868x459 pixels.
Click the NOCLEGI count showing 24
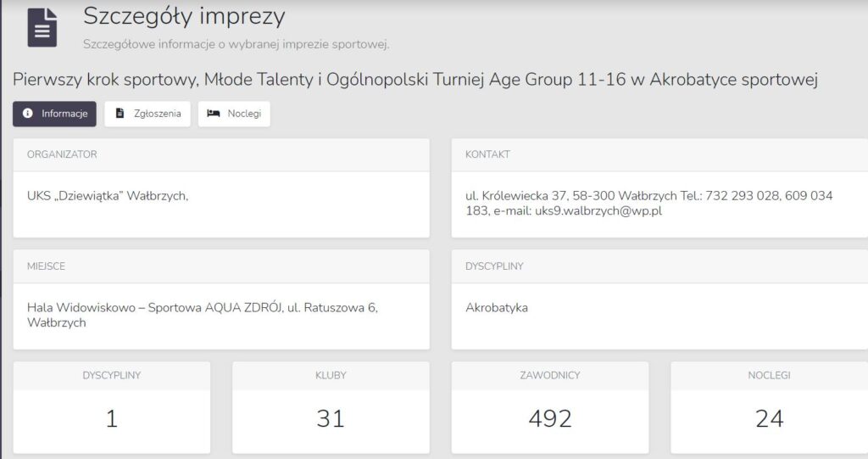point(769,418)
